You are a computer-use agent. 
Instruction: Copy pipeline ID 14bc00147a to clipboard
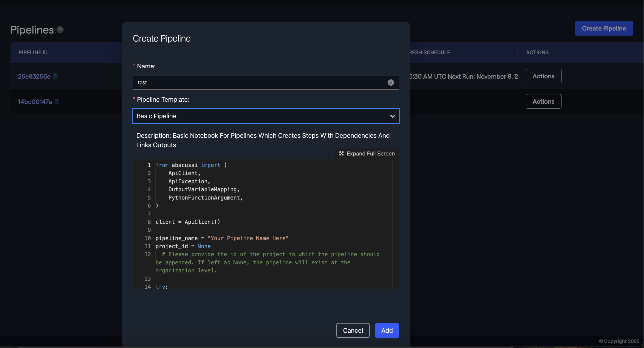57,102
